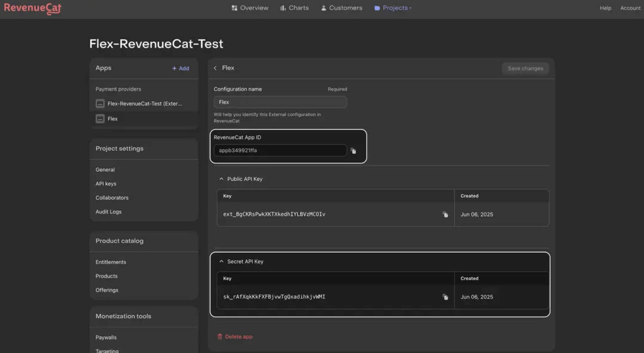Open Targeting under Monetization tools
Image resolution: width=644 pixels, height=353 pixels.
tap(107, 351)
